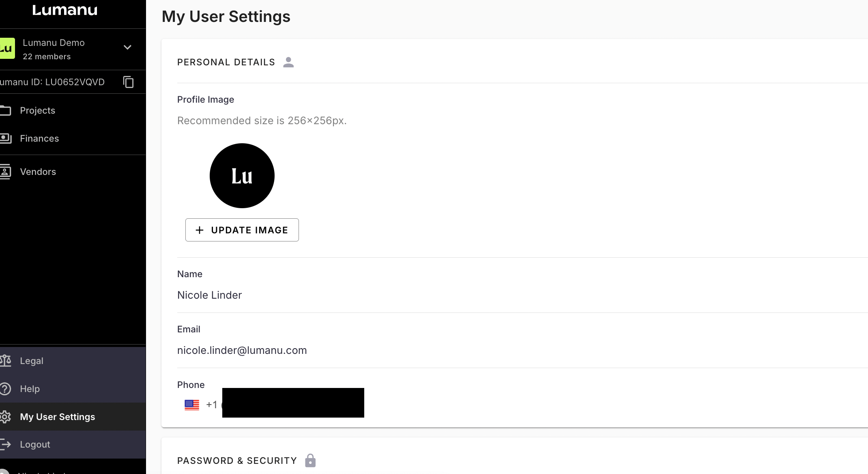This screenshot has height=474, width=868.
Task: Click the Projects folder icon
Action: point(6,110)
